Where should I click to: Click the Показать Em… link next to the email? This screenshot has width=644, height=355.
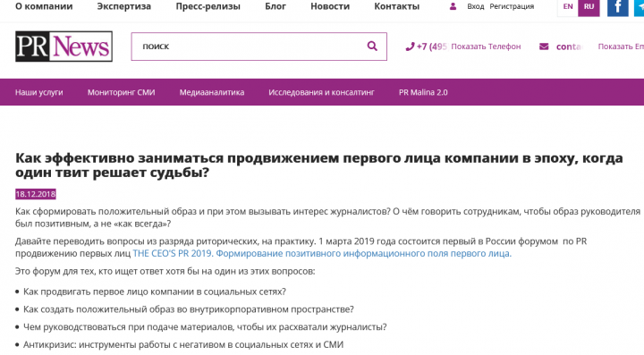[621, 46]
